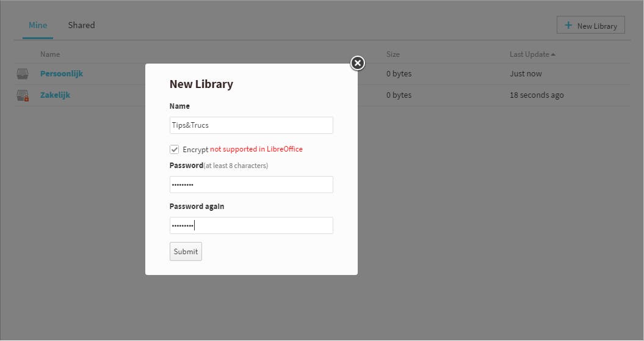Click the Last Update column header text
644x341 pixels.
point(529,54)
